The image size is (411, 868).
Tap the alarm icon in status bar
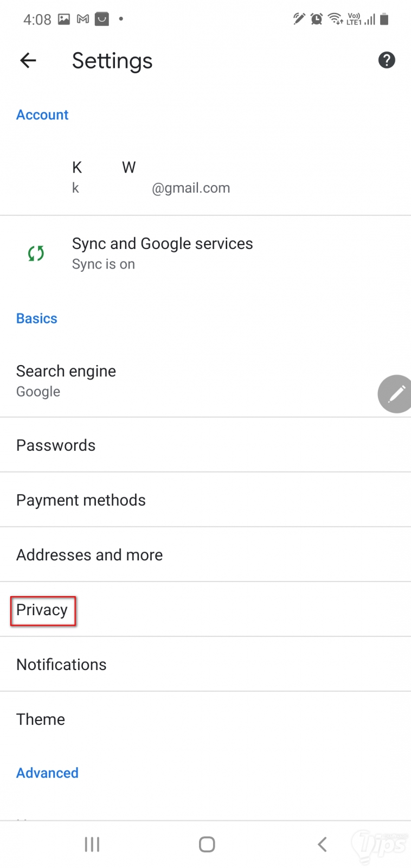point(317,20)
